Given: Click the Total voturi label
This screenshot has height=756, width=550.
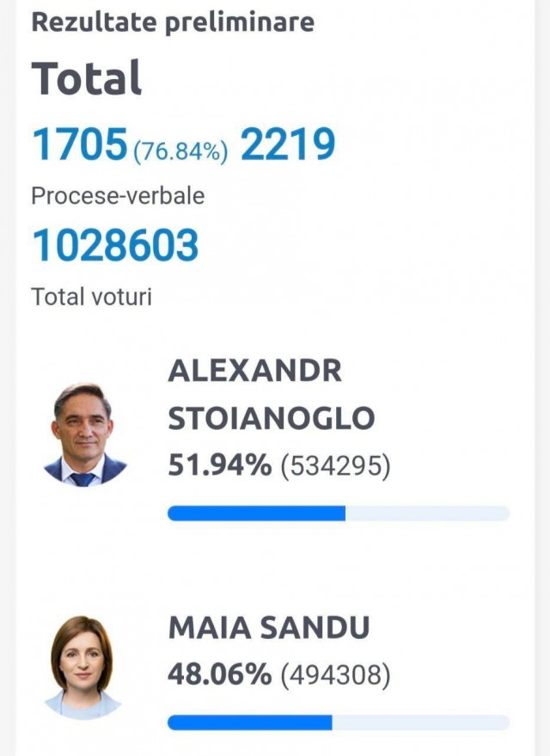Looking at the screenshot, I should [x=91, y=297].
